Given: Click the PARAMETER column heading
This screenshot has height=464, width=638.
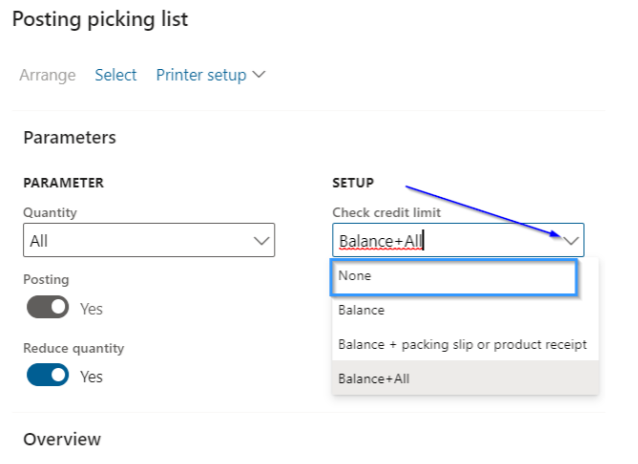Looking at the screenshot, I should coord(64,183).
